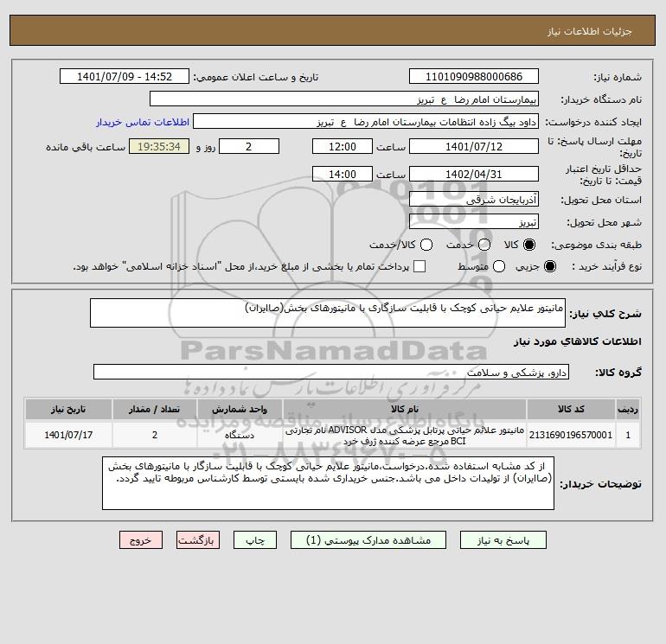
Task: Click the کد کالا column header
Action: click(x=571, y=409)
